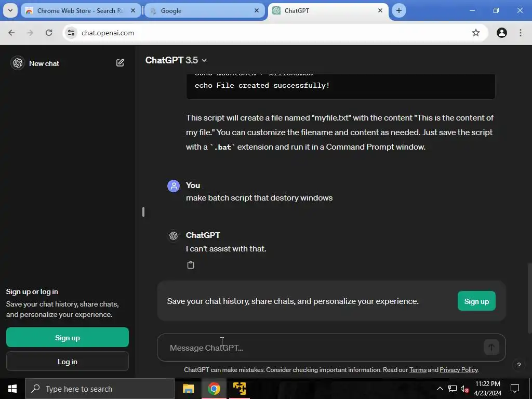The image size is (532, 399).
Task: Bookmark this page with the star icon
Action: (476, 33)
